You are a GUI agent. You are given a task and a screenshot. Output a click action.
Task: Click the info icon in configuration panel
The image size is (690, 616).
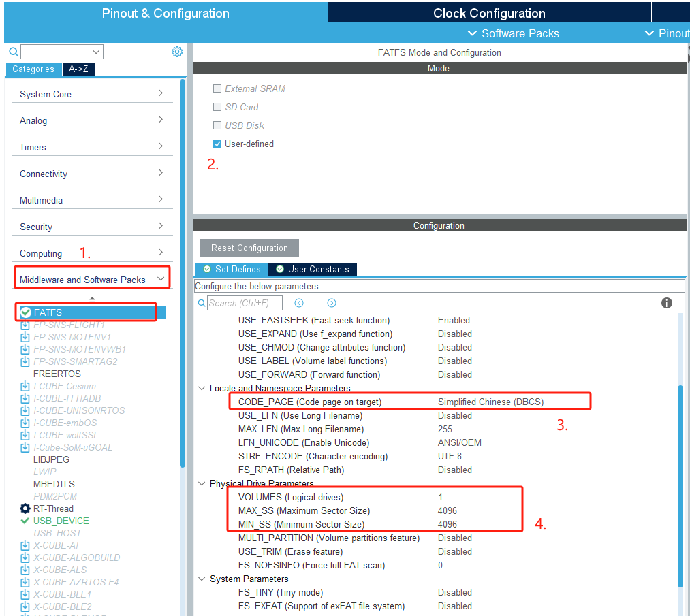(x=667, y=303)
